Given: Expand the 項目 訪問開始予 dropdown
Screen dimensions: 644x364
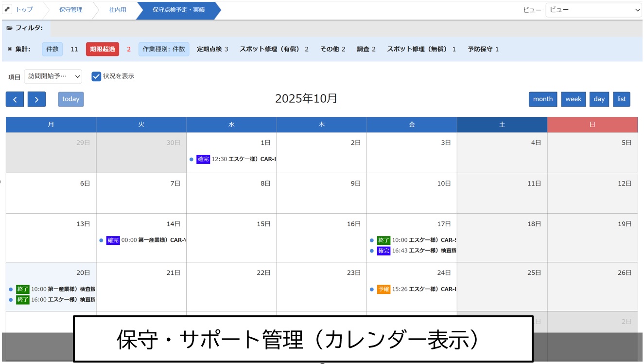Looking at the screenshot, I should point(53,76).
